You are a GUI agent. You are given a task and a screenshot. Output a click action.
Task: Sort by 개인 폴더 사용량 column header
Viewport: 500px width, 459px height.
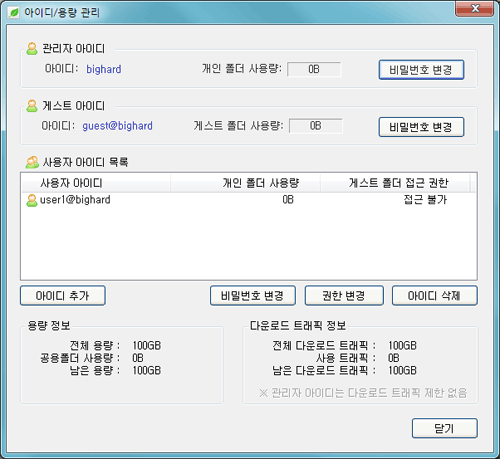coord(245,183)
